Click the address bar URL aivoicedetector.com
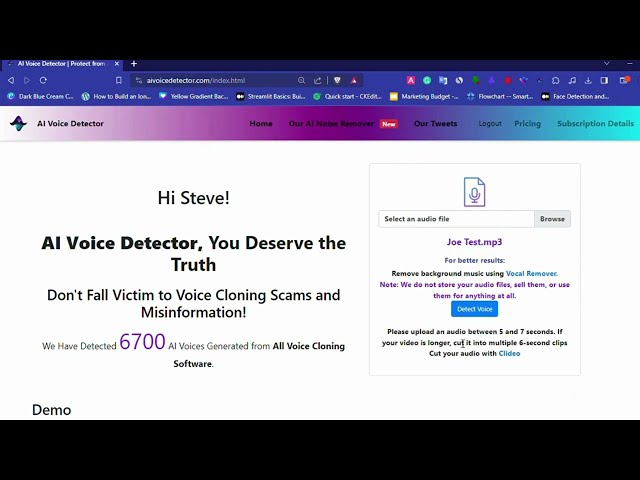The width and height of the screenshot is (640, 480). click(196, 80)
